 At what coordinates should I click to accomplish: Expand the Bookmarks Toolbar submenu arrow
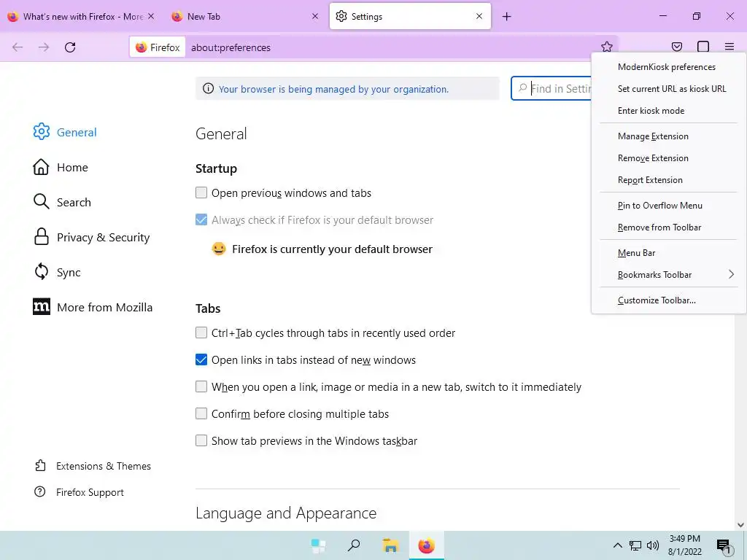coord(731,274)
